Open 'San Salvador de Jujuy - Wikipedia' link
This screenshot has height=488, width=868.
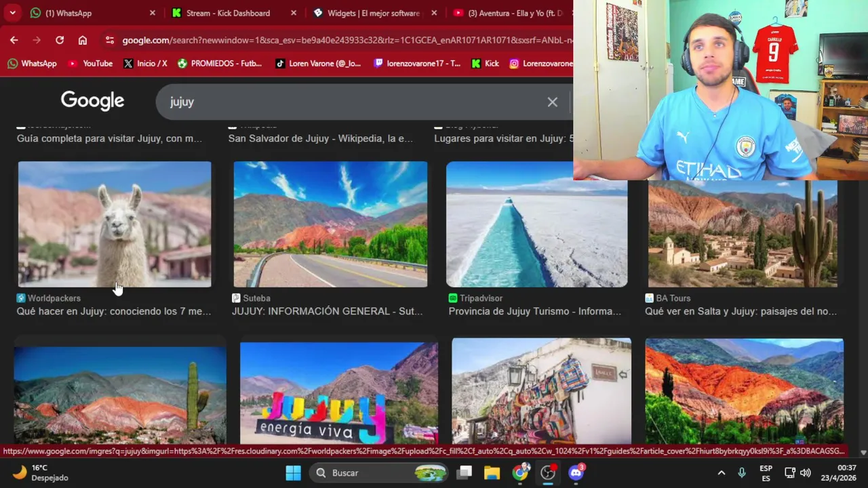[320, 138]
